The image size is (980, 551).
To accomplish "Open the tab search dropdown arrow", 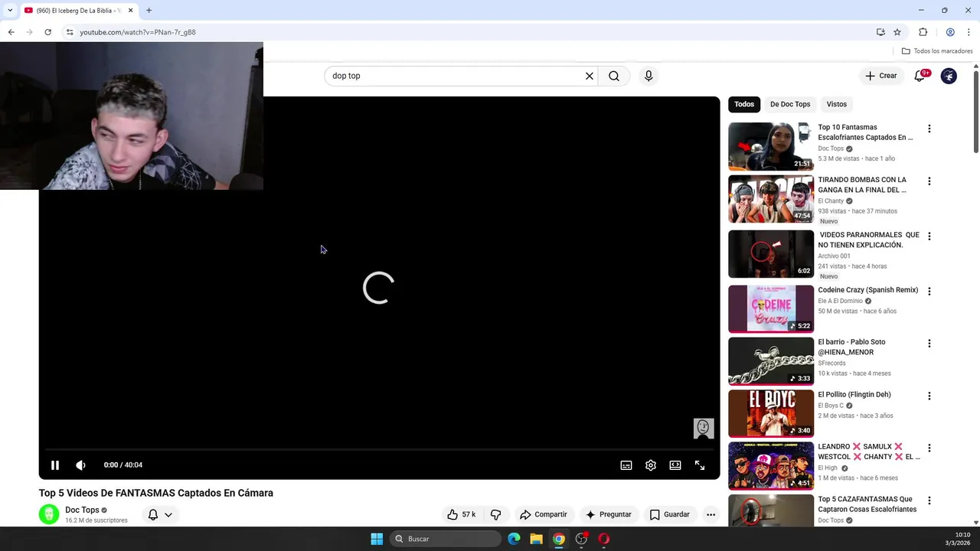I will [9, 10].
